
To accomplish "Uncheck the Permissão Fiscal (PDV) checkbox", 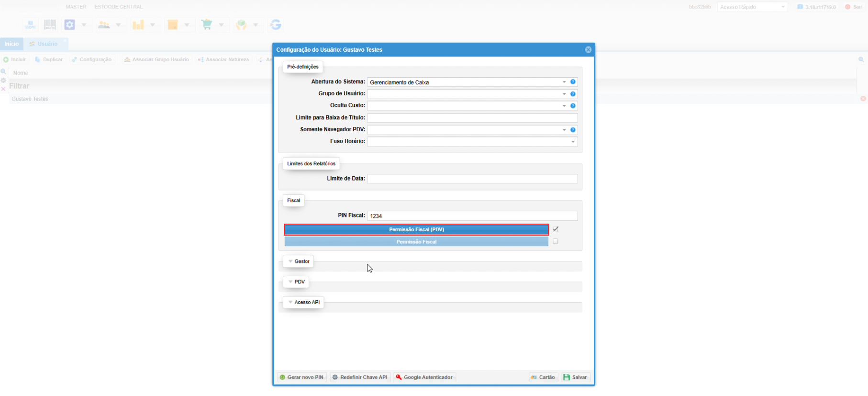I will (x=556, y=229).
